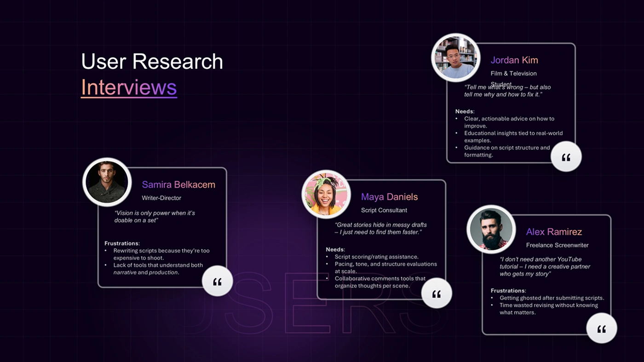
Task: Click the bullet "Guidance on script structure and formatting"
Action: tap(507, 151)
